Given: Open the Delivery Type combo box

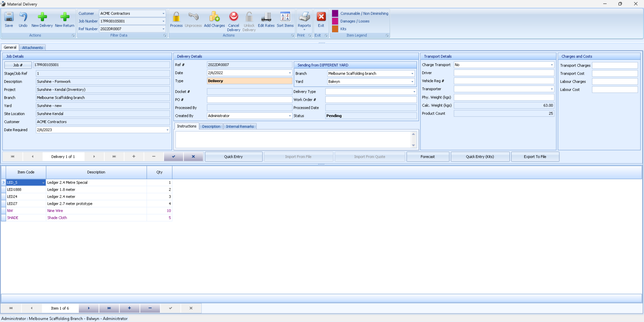Looking at the screenshot, I should click(x=414, y=92).
